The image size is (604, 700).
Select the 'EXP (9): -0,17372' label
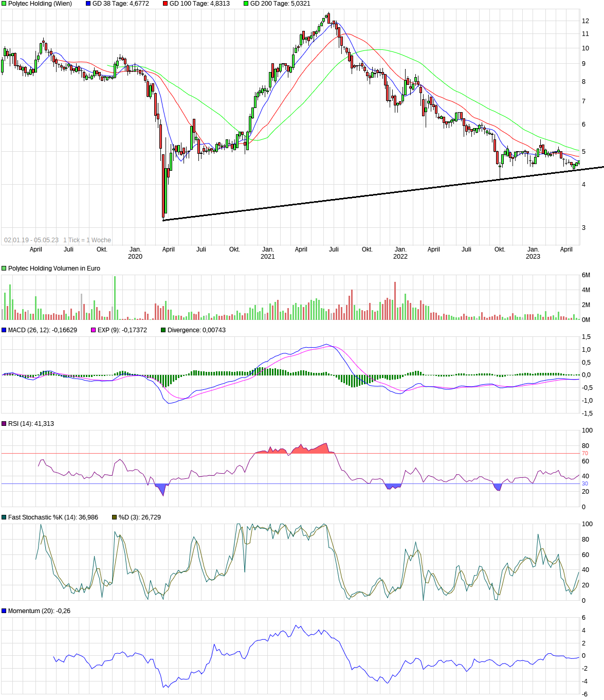tap(122, 330)
